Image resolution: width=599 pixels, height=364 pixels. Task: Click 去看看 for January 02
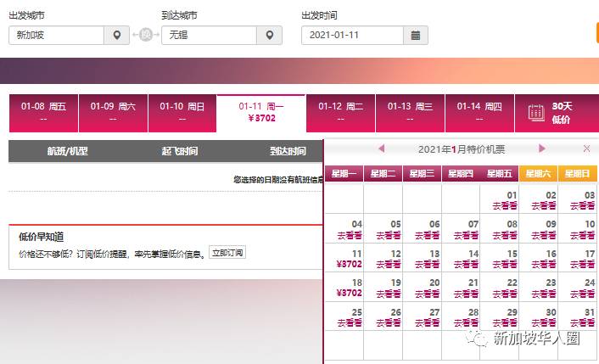[x=544, y=206]
